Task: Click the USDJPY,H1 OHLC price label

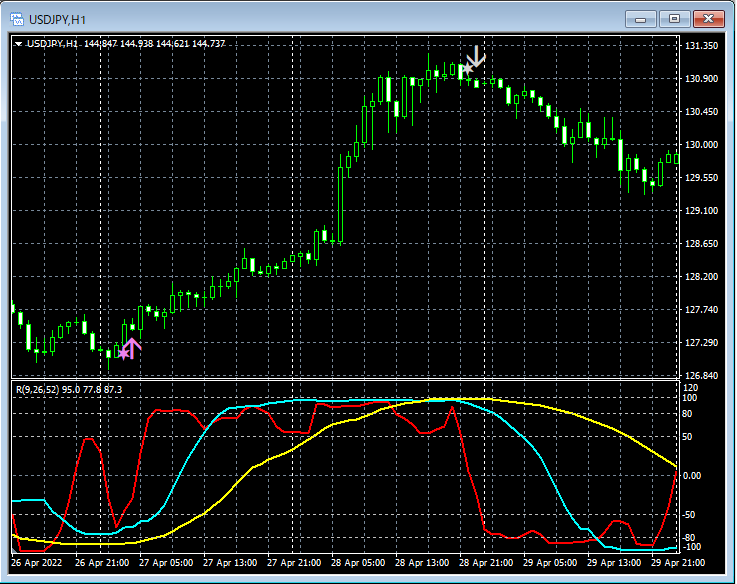Action: click(125, 43)
